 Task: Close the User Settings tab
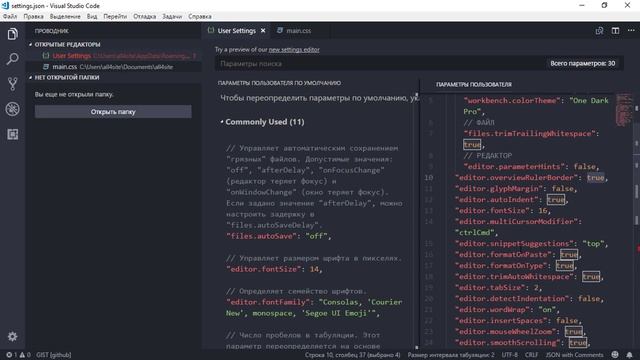click(263, 31)
